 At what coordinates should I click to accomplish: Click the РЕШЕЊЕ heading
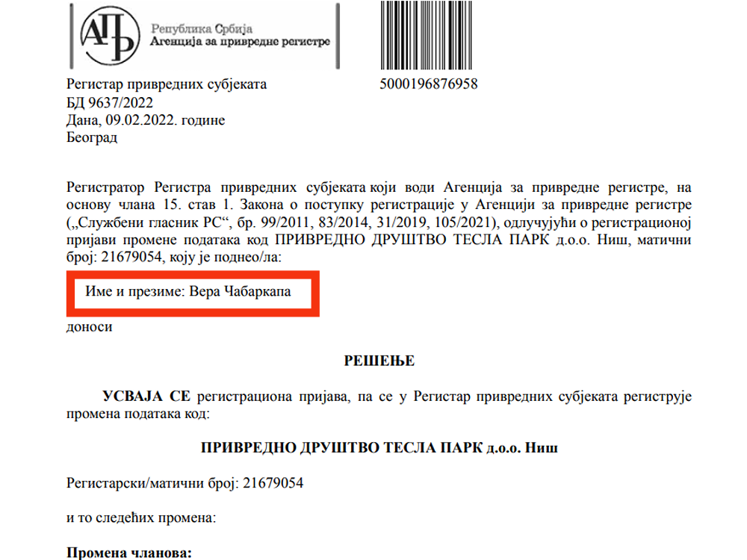pos(379,361)
